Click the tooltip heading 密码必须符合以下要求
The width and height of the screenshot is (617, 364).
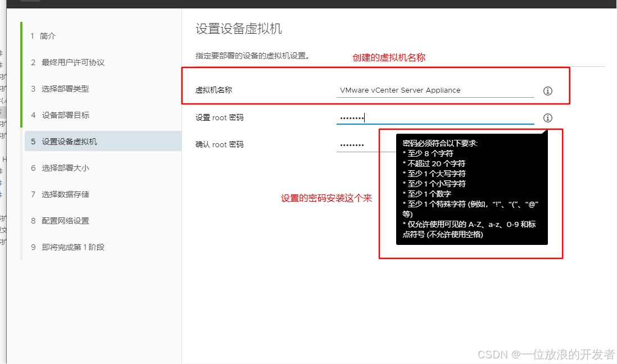coord(439,143)
